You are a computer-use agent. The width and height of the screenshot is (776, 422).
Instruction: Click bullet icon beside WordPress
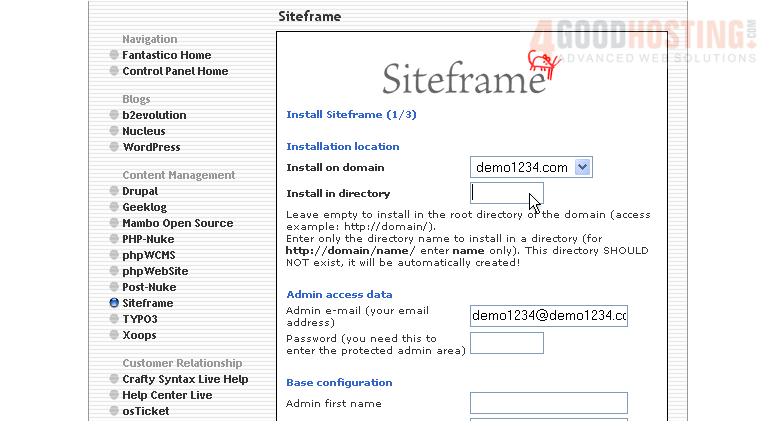(114, 147)
